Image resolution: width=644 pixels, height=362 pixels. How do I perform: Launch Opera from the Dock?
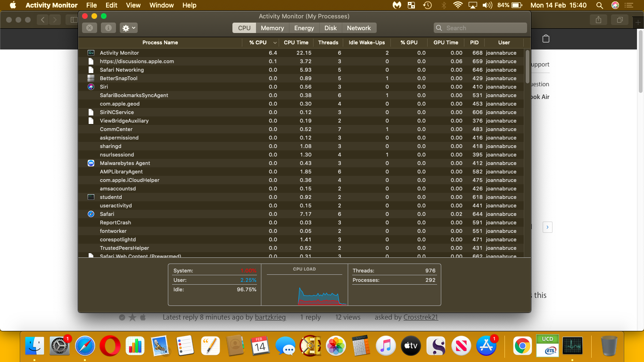[x=110, y=346]
